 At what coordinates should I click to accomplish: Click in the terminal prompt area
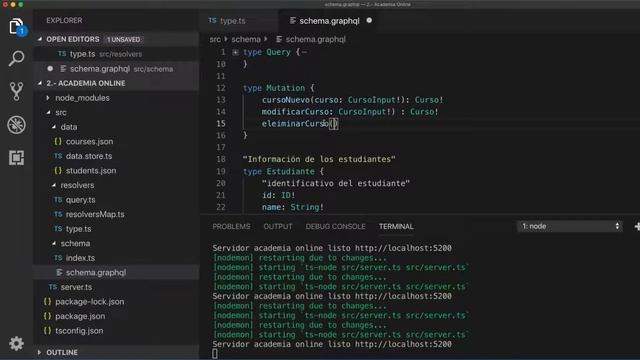(x=215, y=353)
